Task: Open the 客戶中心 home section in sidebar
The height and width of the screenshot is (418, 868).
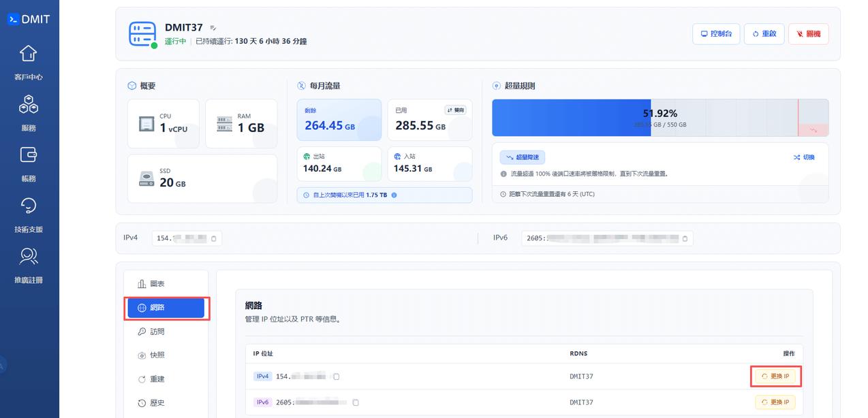Action: click(29, 61)
